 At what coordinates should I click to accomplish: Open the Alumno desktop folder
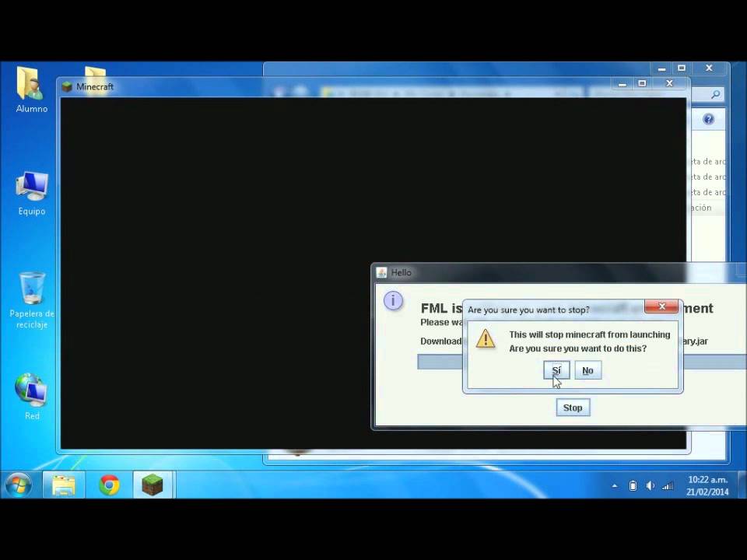(31, 89)
